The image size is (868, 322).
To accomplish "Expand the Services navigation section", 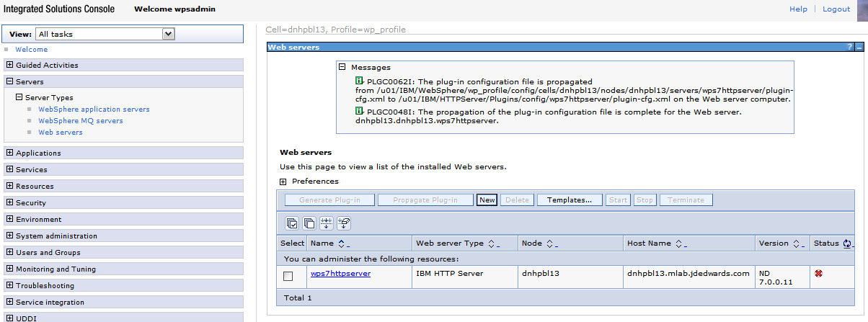I will 9,169.
